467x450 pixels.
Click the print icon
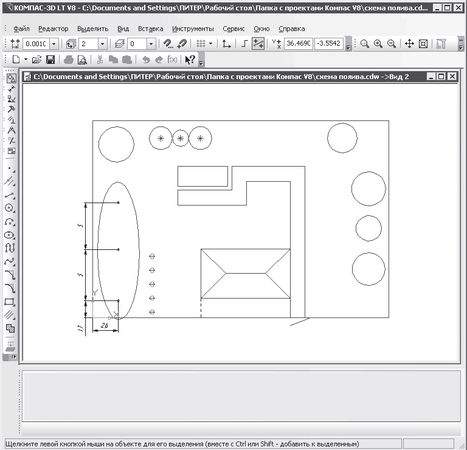pos(68,60)
